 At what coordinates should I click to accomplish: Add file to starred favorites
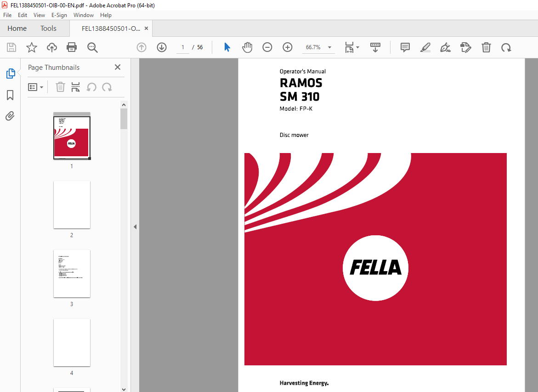pos(32,47)
